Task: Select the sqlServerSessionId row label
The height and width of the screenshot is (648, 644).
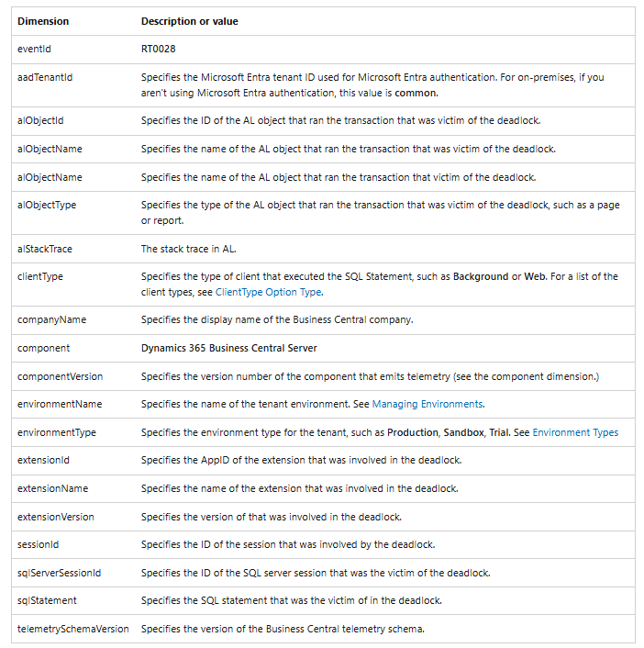Action: [59, 574]
